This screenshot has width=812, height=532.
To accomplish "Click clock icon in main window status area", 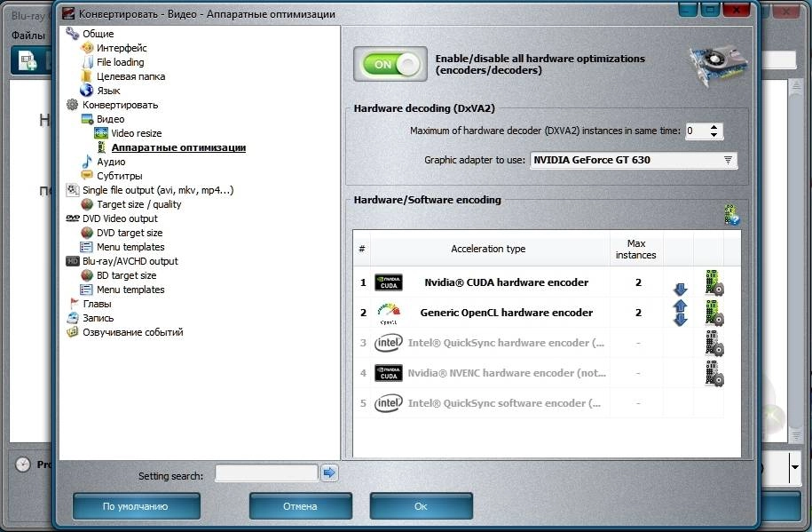I will coord(22,465).
